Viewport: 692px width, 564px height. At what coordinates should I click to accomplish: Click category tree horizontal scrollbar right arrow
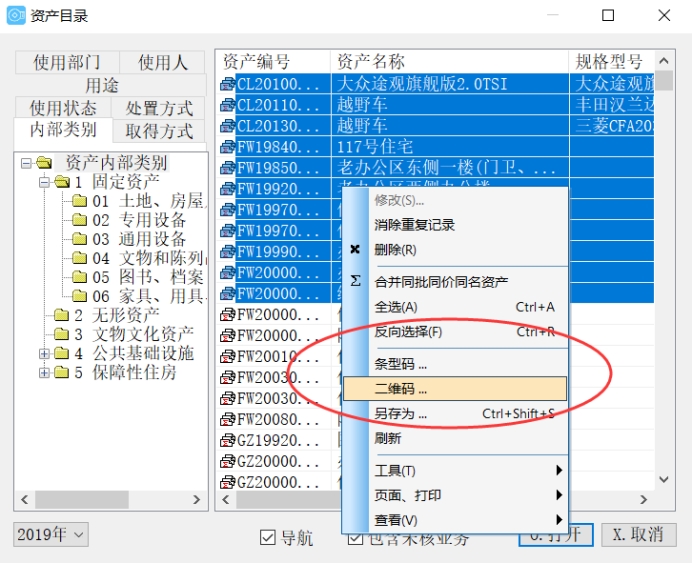(196, 500)
